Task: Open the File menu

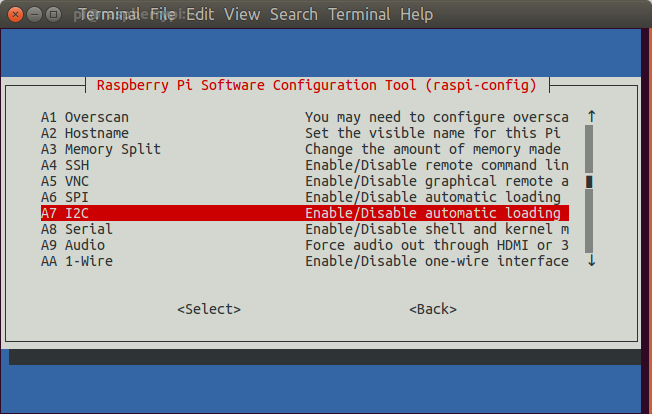Action: (163, 15)
